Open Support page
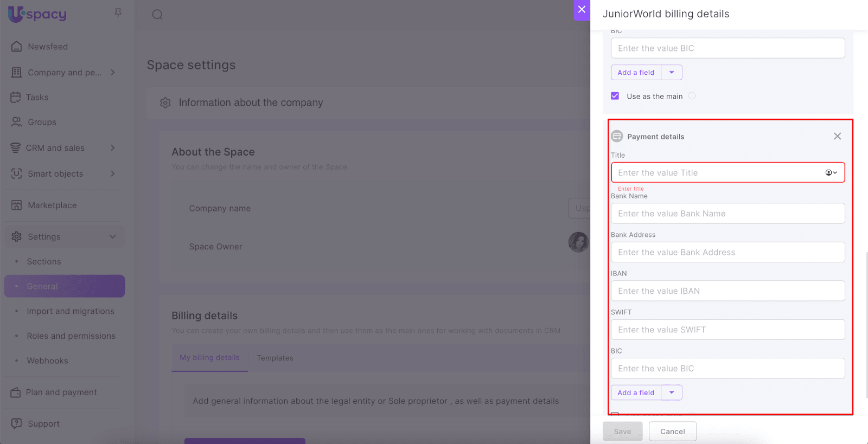The height and width of the screenshot is (444, 868). 43,424
